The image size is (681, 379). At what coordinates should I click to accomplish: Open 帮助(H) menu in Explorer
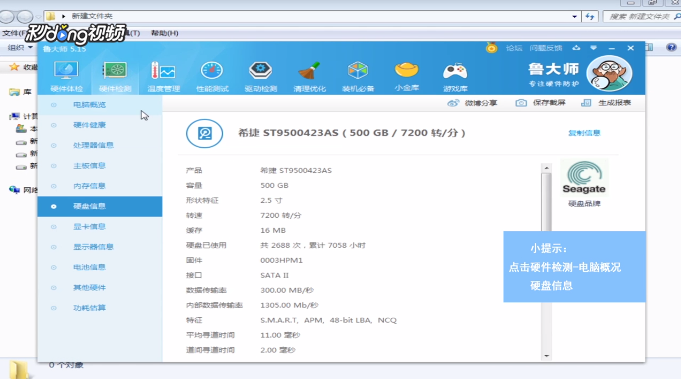(x=165, y=33)
